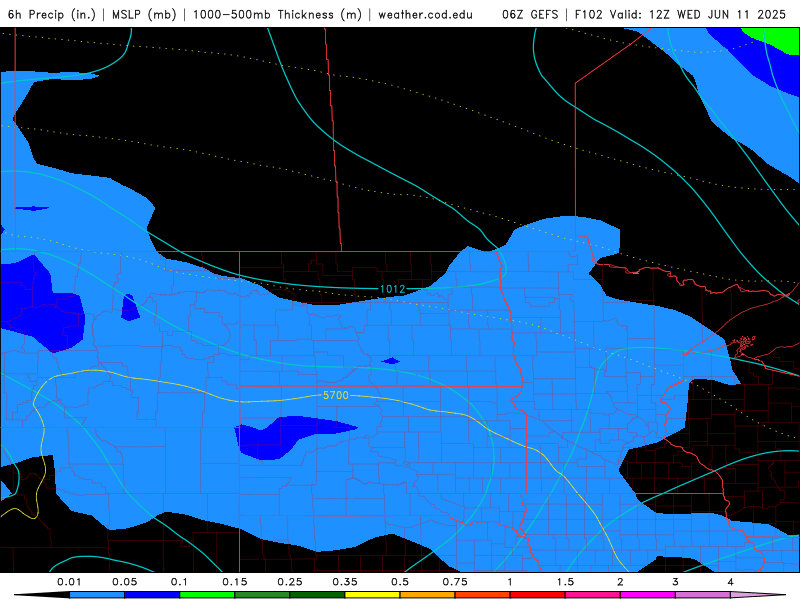Click the lavender arrow end above 4 inches
800x600 pixels.
tap(758, 595)
